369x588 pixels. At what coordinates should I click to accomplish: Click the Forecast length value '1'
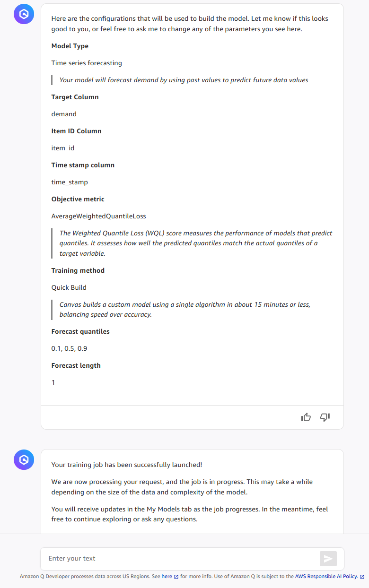[x=53, y=382]
